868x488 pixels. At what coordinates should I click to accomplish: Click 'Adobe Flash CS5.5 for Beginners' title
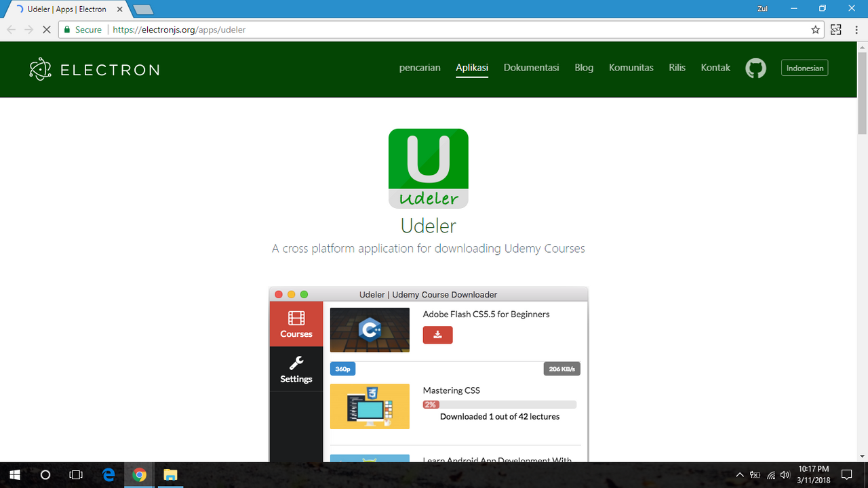(x=486, y=314)
